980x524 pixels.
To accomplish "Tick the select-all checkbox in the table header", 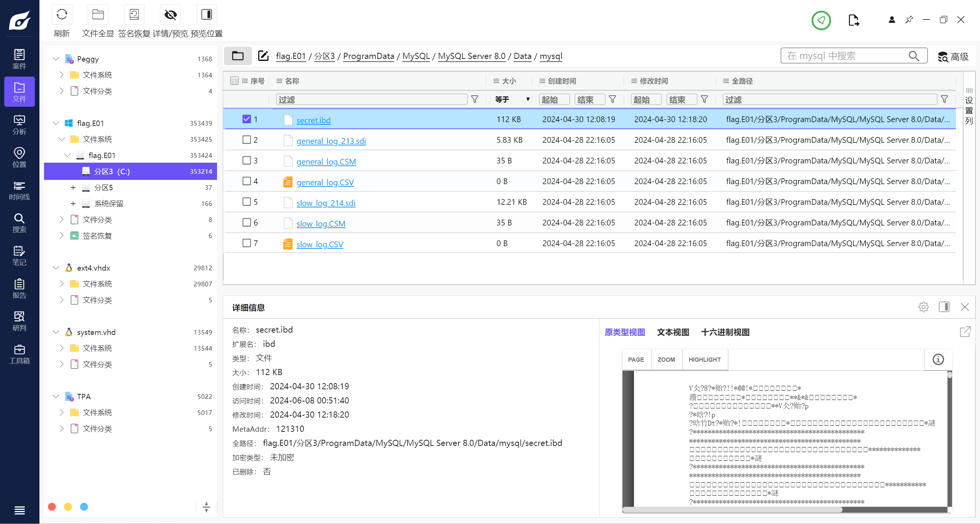I will 234,80.
